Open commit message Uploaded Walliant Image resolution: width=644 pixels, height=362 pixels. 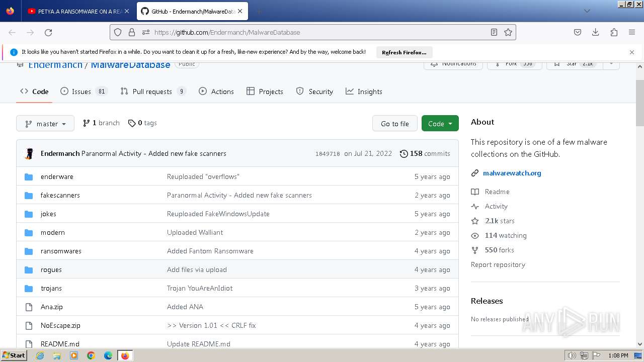[x=195, y=233]
